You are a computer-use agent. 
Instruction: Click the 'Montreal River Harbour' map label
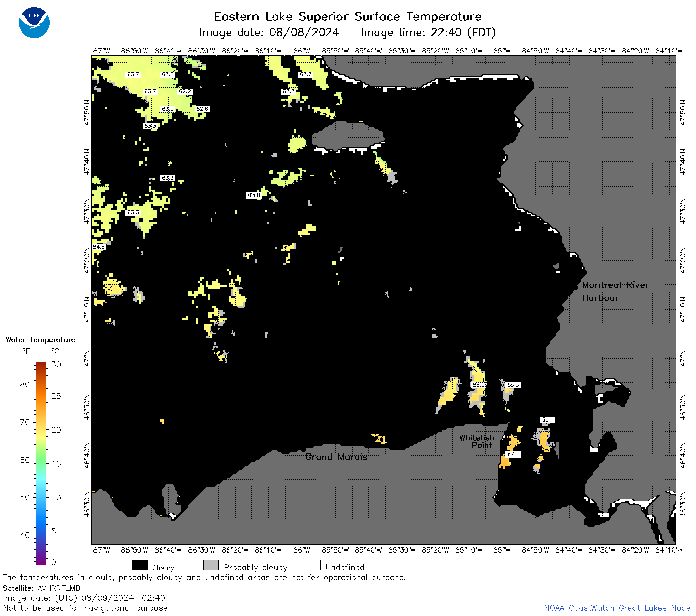[615, 291]
